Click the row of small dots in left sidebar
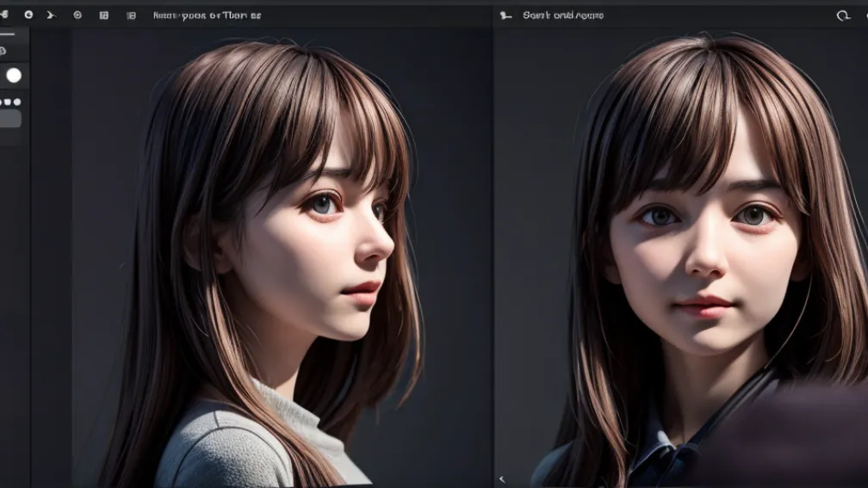 [x=10, y=102]
